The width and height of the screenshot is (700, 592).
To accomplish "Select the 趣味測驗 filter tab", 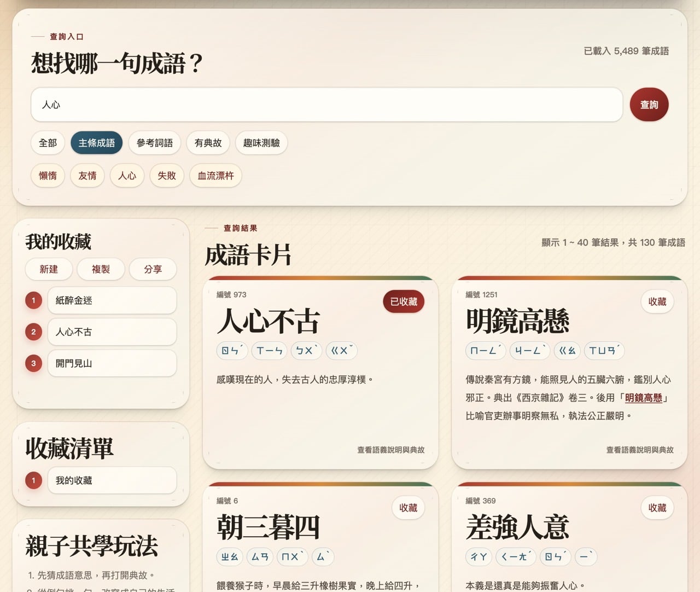I will click(x=261, y=143).
